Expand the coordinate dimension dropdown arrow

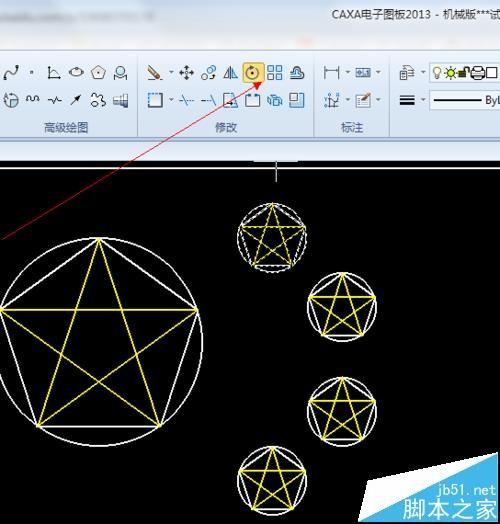[347, 100]
